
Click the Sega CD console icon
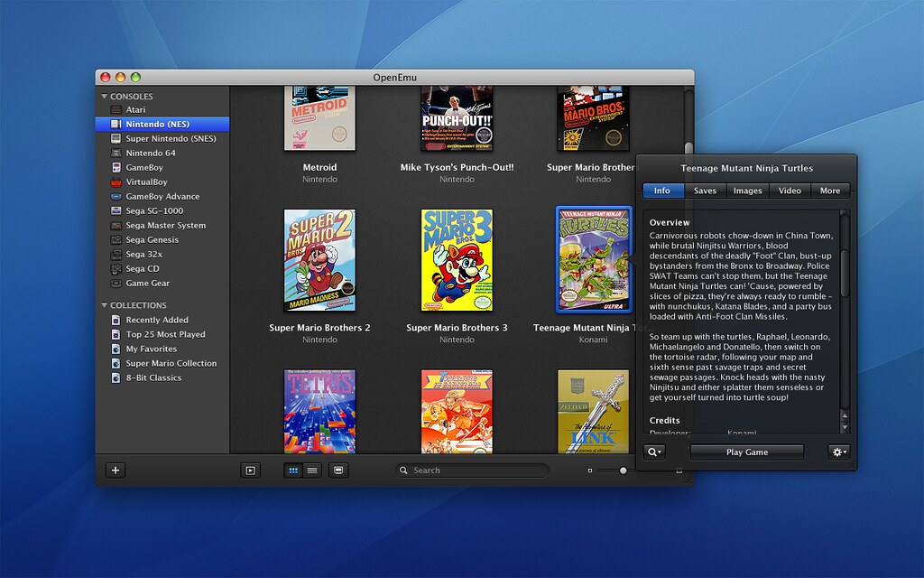click(x=116, y=269)
